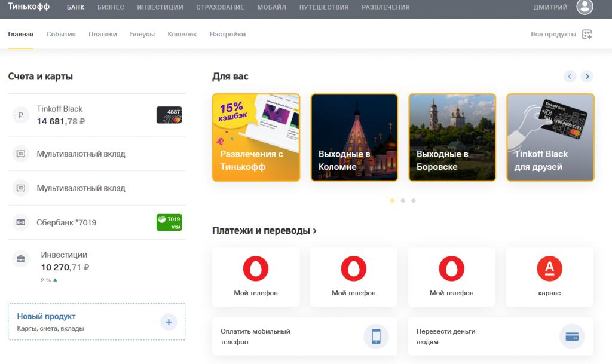Open the Tinkoff Black account row
The width and height of the screenshot is (612, 364).
97,115
